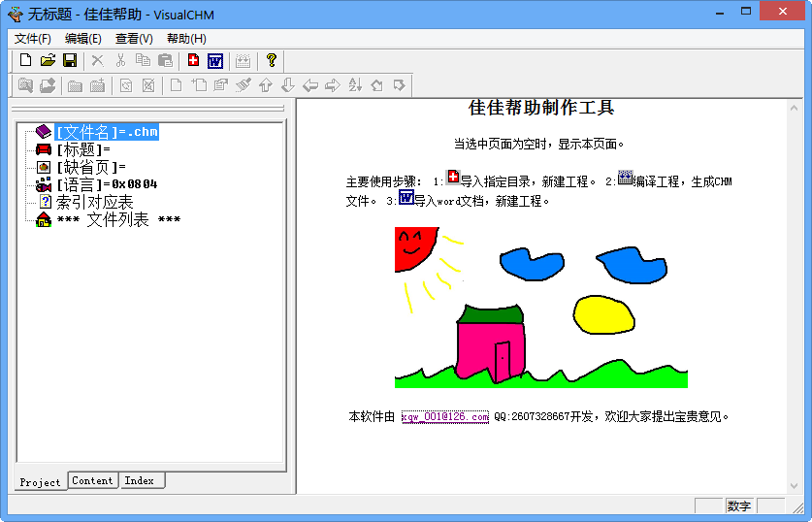Click the first icon in the second toolbar

25,85
